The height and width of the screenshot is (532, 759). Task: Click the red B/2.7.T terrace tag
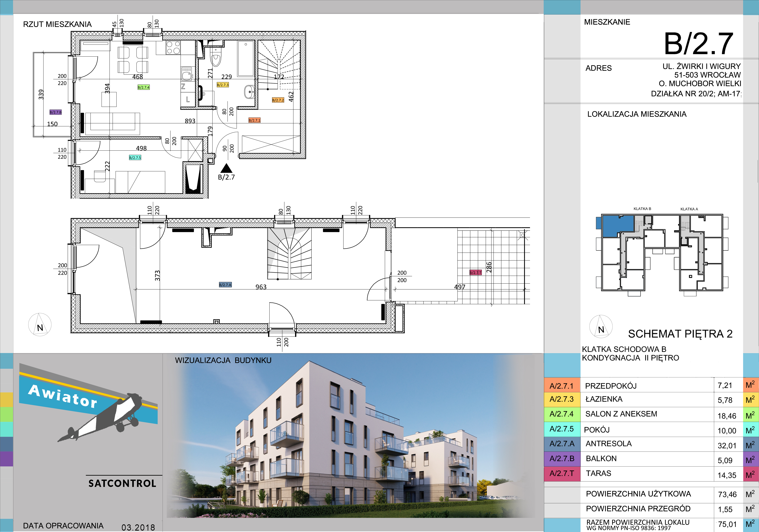476,273
